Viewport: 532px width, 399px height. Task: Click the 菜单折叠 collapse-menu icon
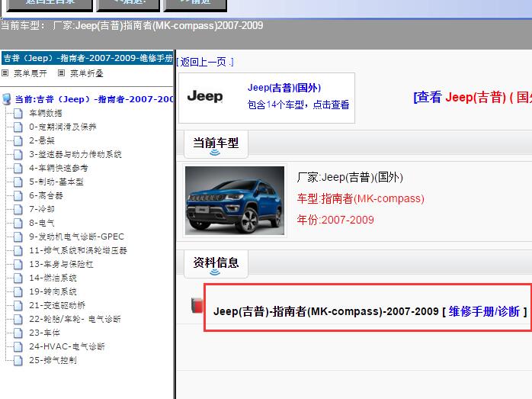(x=61, y=73)
